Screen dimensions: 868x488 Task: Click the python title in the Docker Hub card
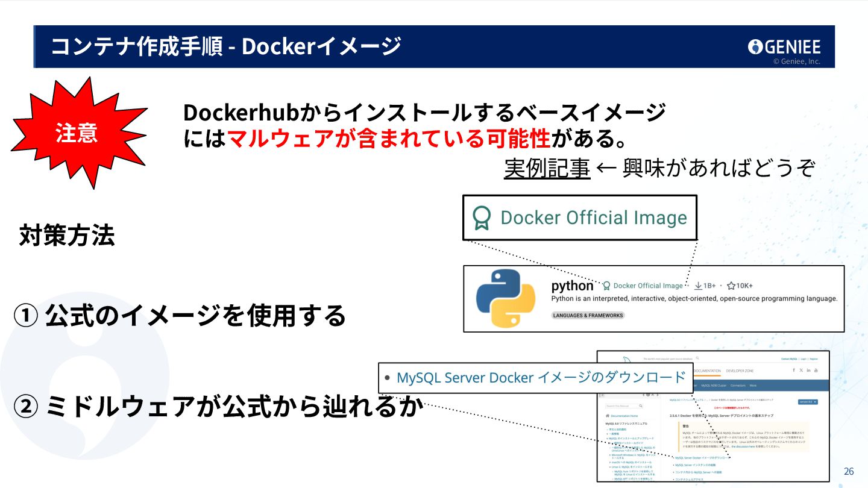[573, 286]
